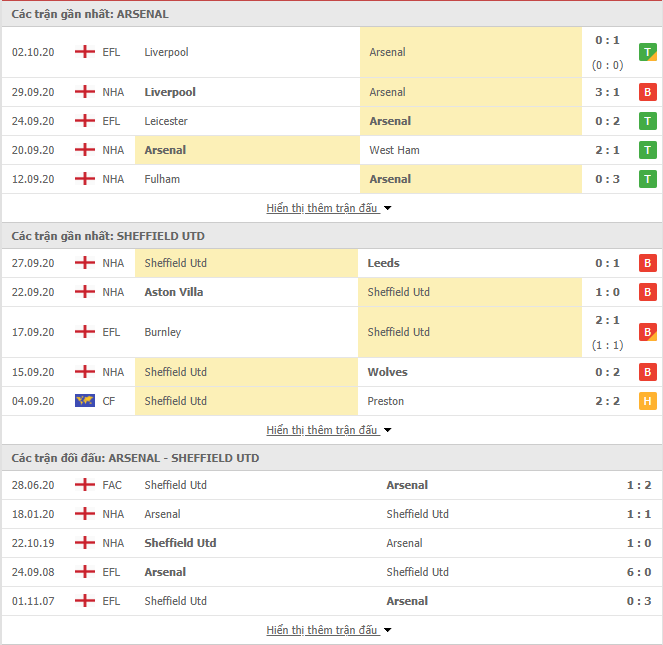Click Wolves team name
Screen dimensions: 663x645
(x=387, y=372)
